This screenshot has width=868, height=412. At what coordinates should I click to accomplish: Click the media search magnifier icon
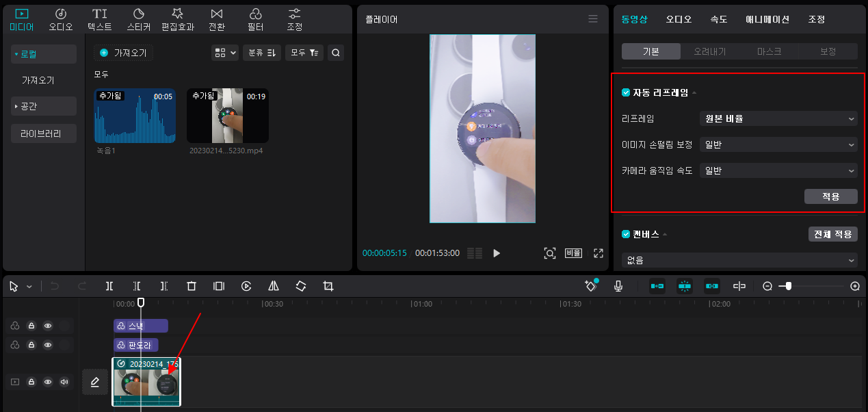[x=336, y=53]
